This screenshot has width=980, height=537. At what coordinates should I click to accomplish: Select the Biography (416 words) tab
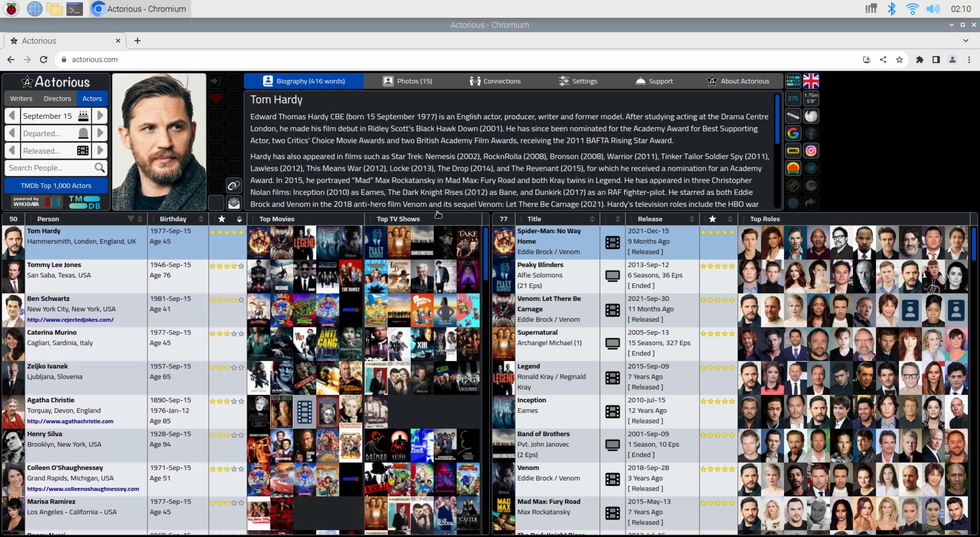pyautogui.click(x=304, y=81)
